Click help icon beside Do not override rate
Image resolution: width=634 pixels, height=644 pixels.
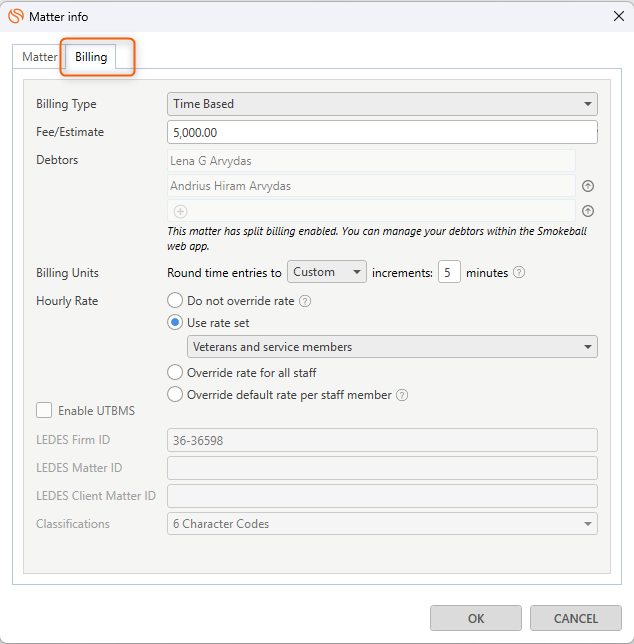click(x=305, y=301)
